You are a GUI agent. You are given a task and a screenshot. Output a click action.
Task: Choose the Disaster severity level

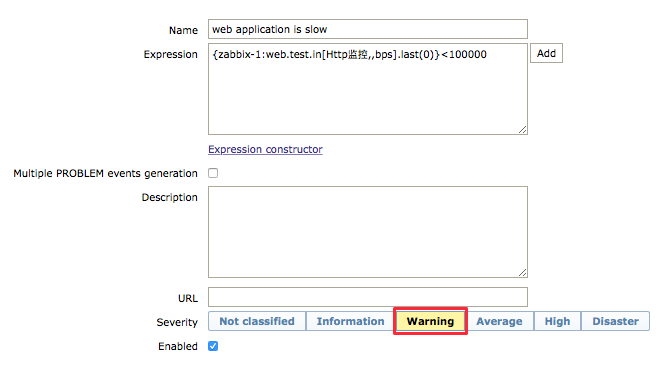pyautogui.click(x=615, y=321)
